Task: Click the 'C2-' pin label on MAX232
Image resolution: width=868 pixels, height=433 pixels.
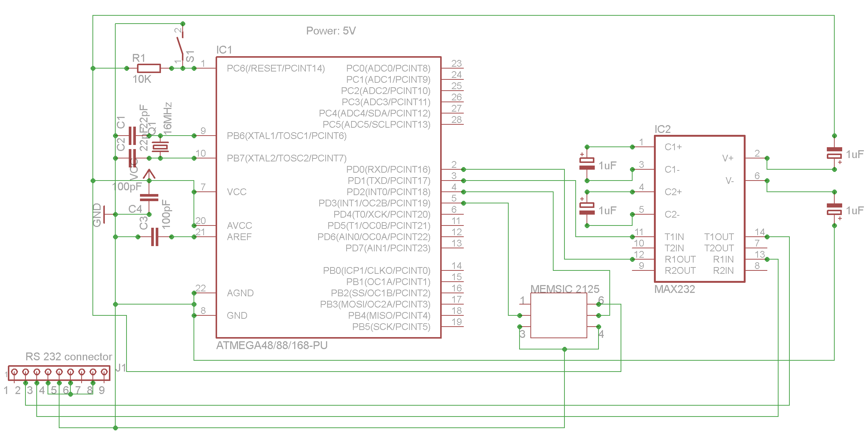Action: [x=672, y=214]
